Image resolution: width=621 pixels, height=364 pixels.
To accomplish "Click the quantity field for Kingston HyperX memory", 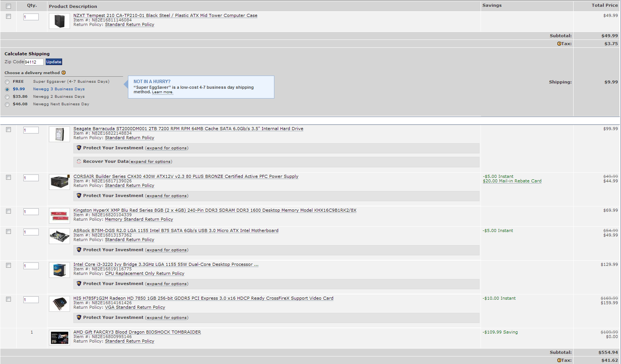I will pyautogui.click(x=31, y=212).
